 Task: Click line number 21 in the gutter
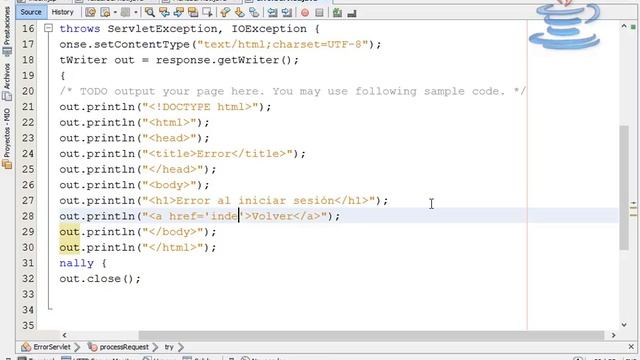tap(28, 107)
